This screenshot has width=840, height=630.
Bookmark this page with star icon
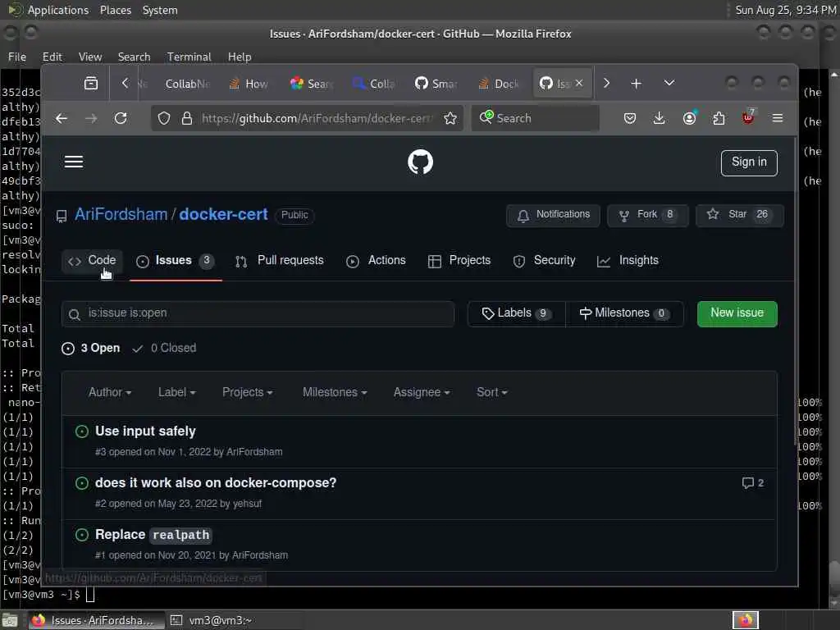click(450, 118)
